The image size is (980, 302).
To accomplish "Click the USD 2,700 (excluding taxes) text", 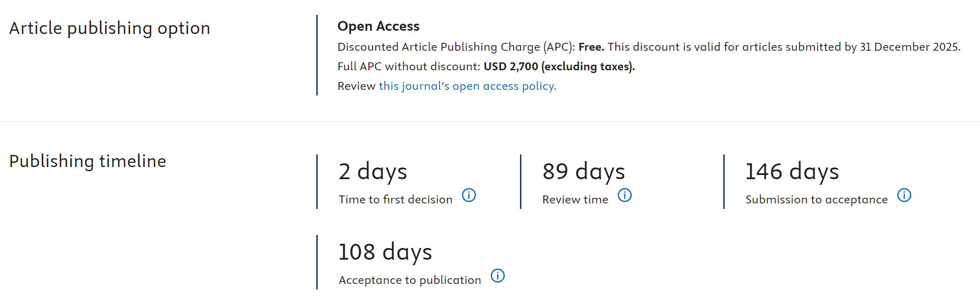I will click(x=559, y=67).
